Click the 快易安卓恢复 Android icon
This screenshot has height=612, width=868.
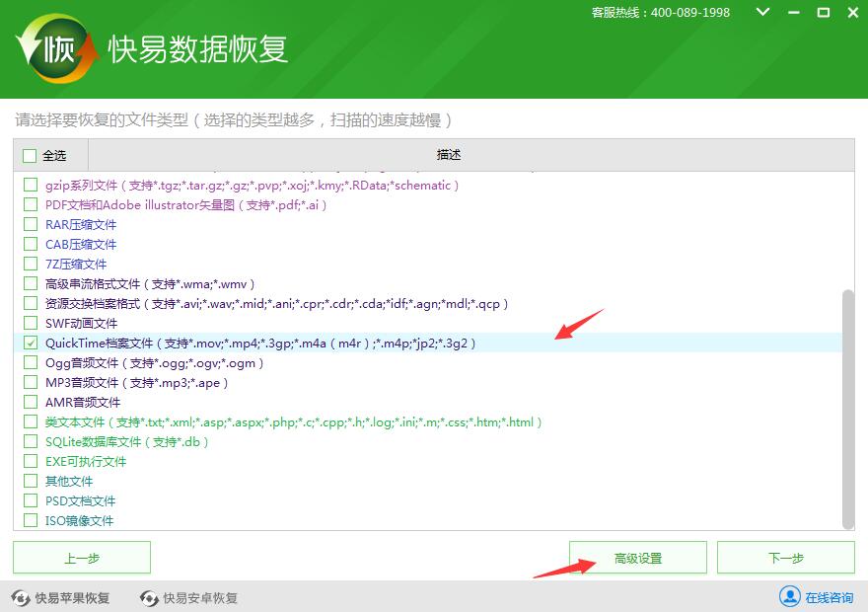[149, 598]
